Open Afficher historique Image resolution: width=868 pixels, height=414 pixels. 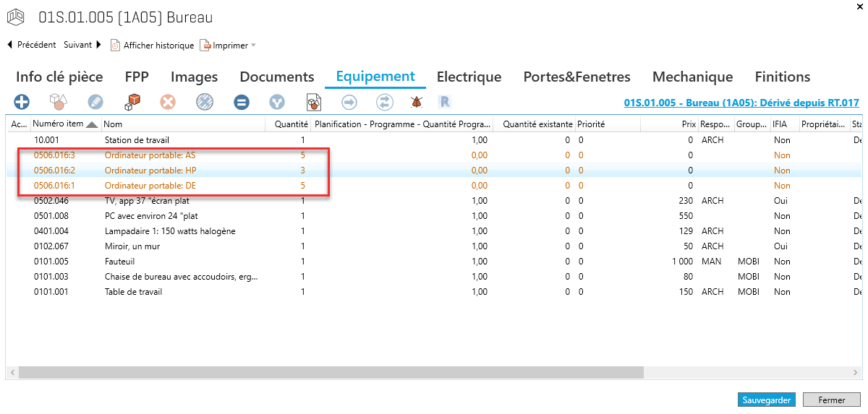click(152, 46)
